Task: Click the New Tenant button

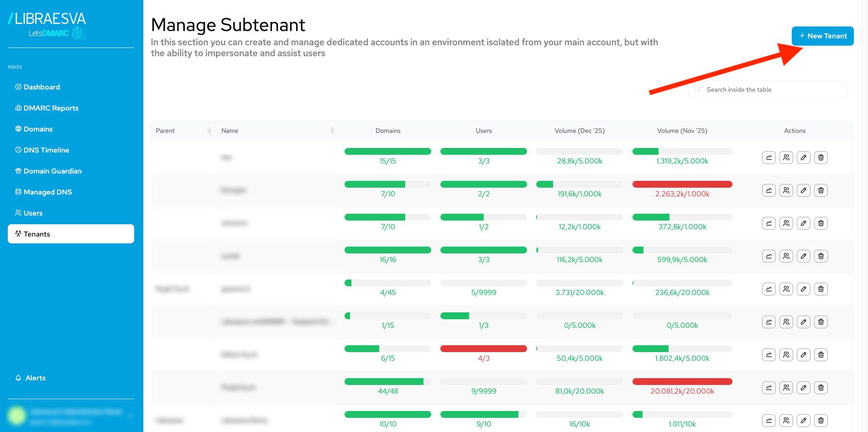Action: (822, 36)
